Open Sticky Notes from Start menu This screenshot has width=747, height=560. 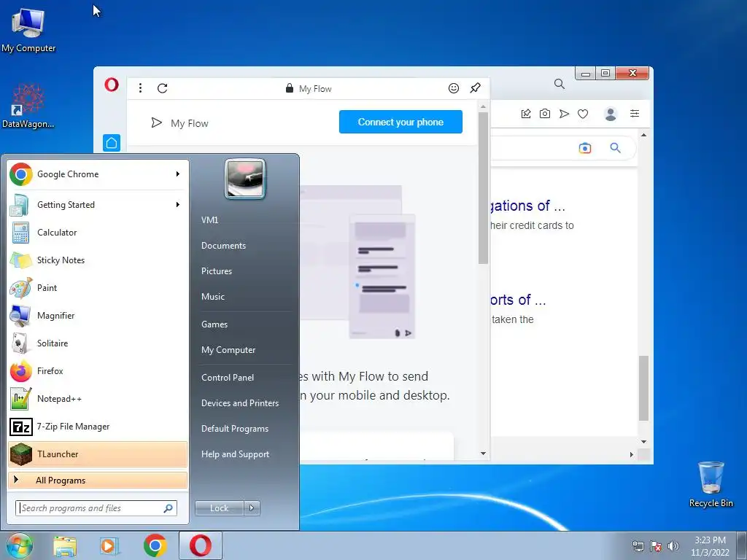[x=98, y=260]
